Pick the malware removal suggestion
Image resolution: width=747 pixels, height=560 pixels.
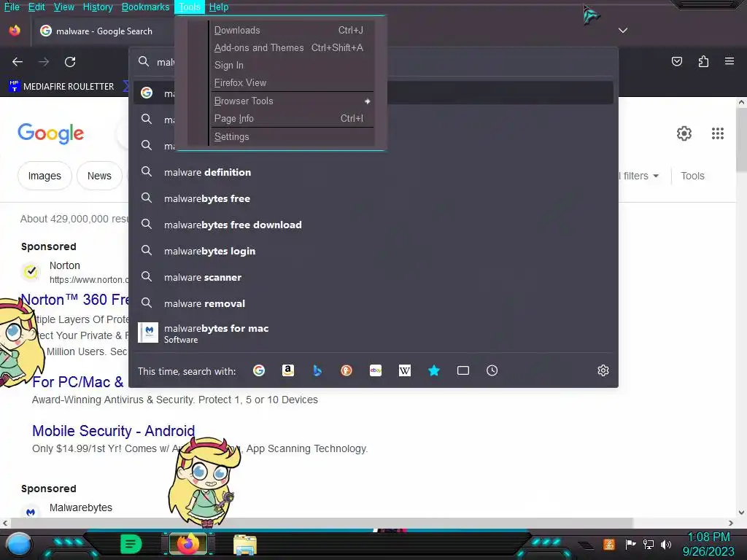[373, 303]
